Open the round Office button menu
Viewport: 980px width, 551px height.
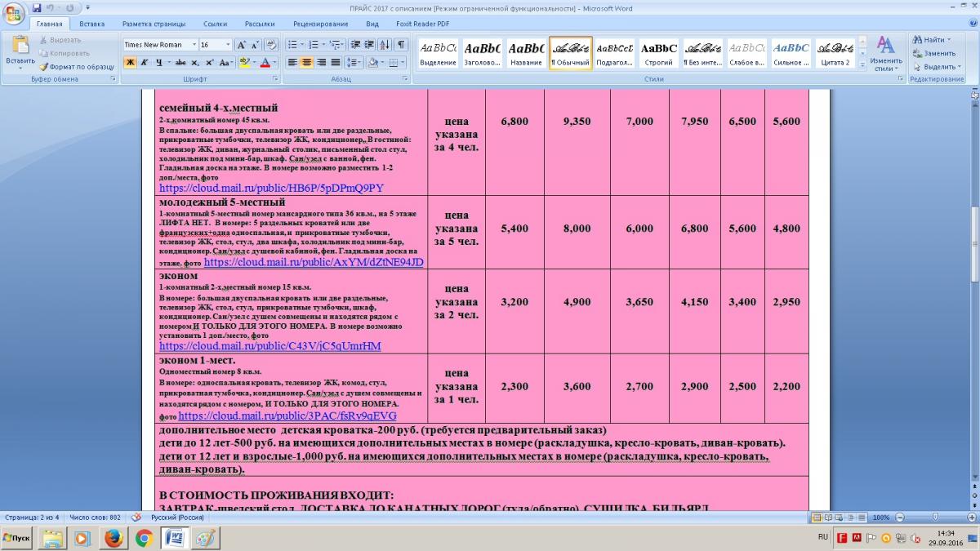[x=14, y=15]
